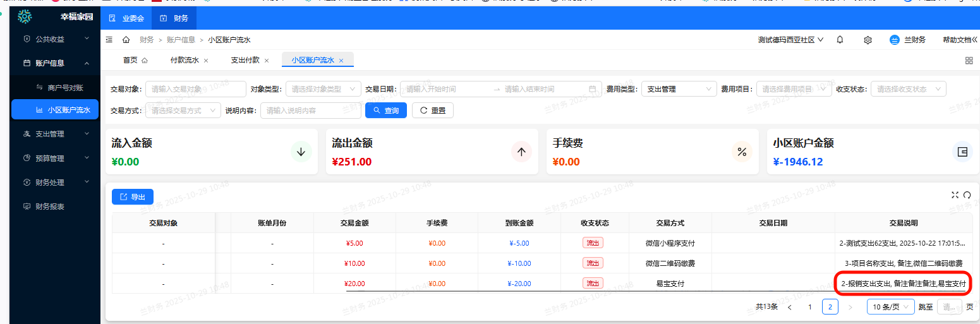Click the home icon in breadcrumb
980x324 pixels.
coord(126,40)
